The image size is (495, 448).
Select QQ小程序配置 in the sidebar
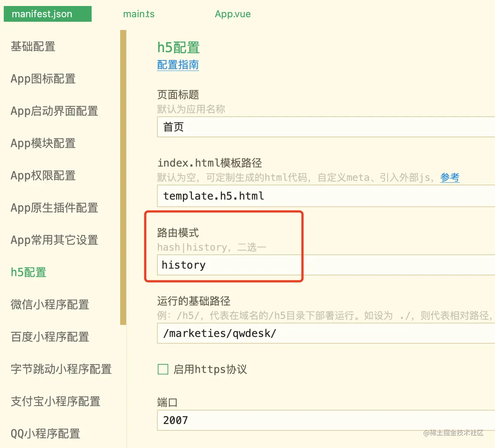(45, 434)
